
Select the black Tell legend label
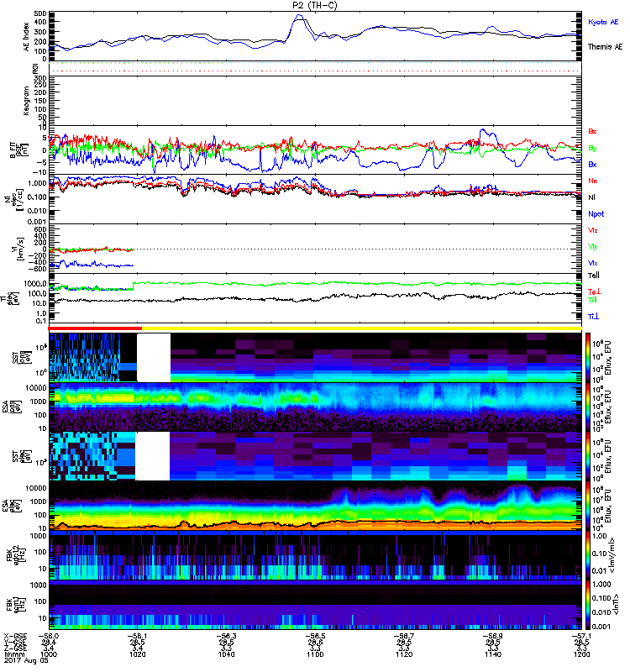tap(593, 276)
